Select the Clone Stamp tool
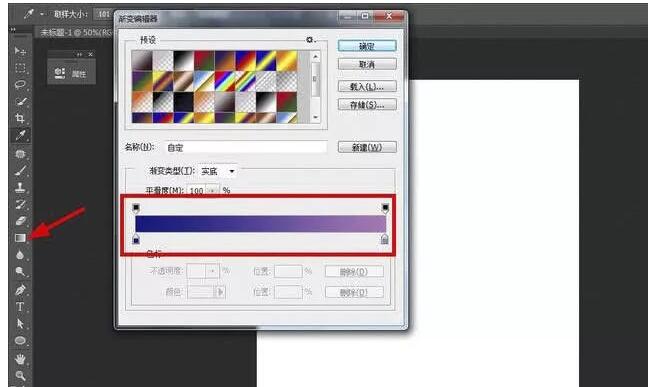652x387 pixels. (20, 187)
